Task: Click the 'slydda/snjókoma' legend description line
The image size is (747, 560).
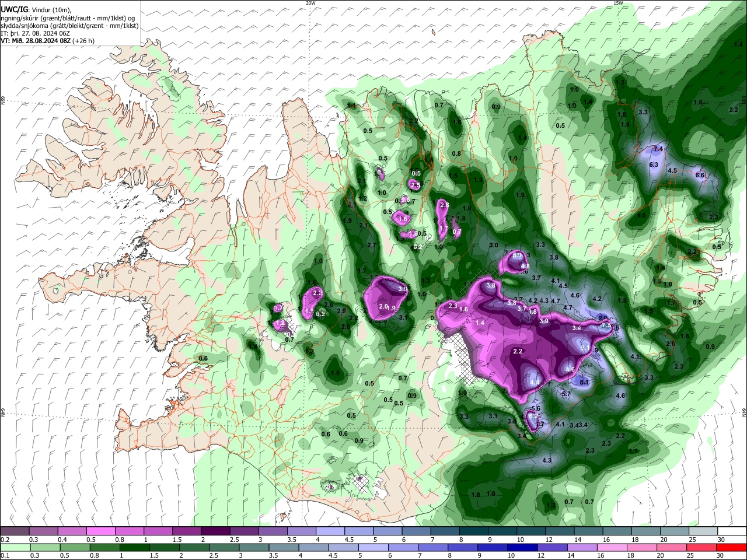Action: tap(70, 26)
